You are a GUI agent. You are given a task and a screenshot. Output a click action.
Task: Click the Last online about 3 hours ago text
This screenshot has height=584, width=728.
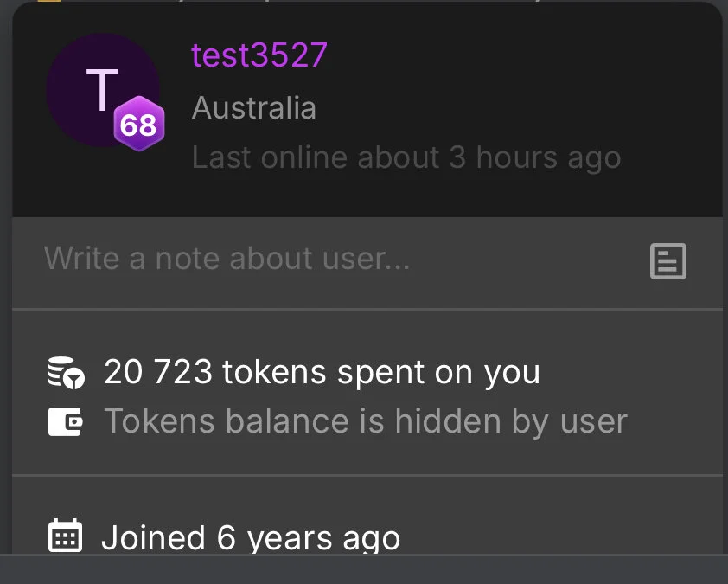click(x=406, y=157)
